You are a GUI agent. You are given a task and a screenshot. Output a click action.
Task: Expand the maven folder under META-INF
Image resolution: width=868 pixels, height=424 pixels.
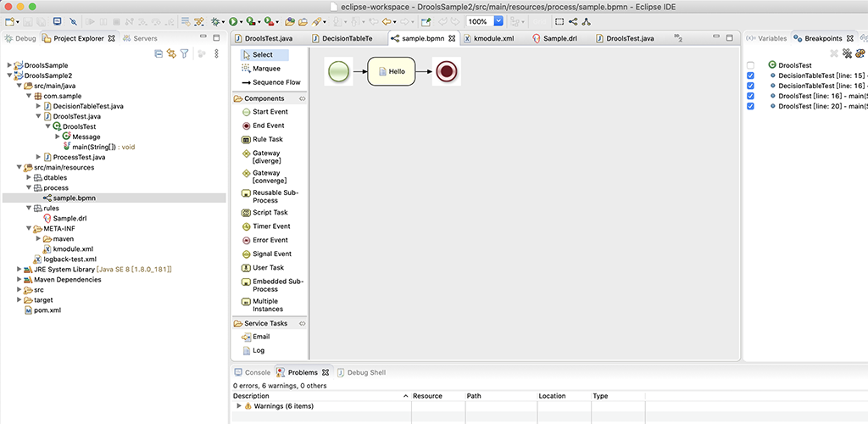point(38,239)
